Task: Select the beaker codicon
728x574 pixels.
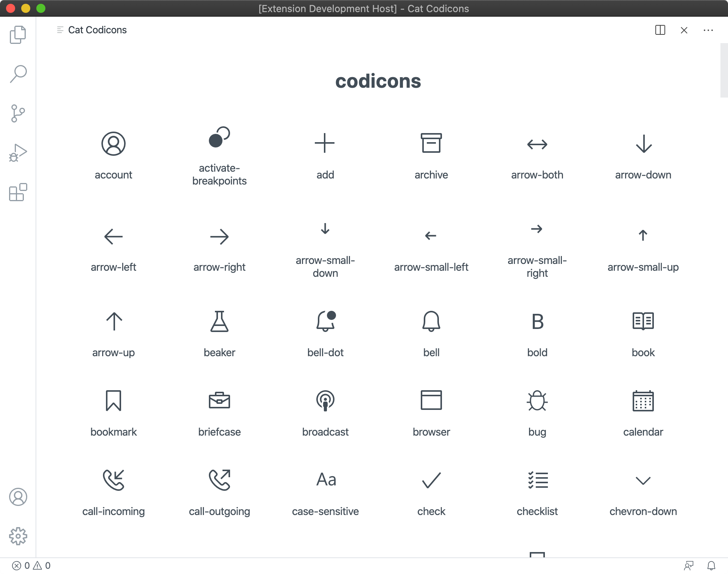Action: click(x=219, y=321)
